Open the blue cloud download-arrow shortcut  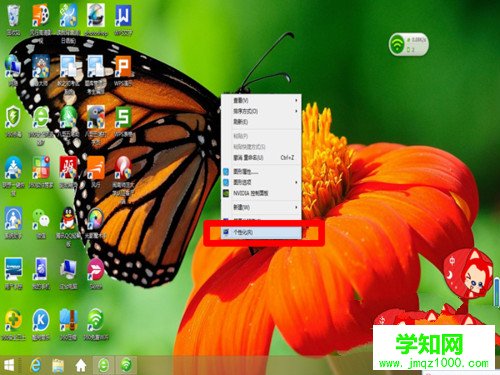[13, 167]
